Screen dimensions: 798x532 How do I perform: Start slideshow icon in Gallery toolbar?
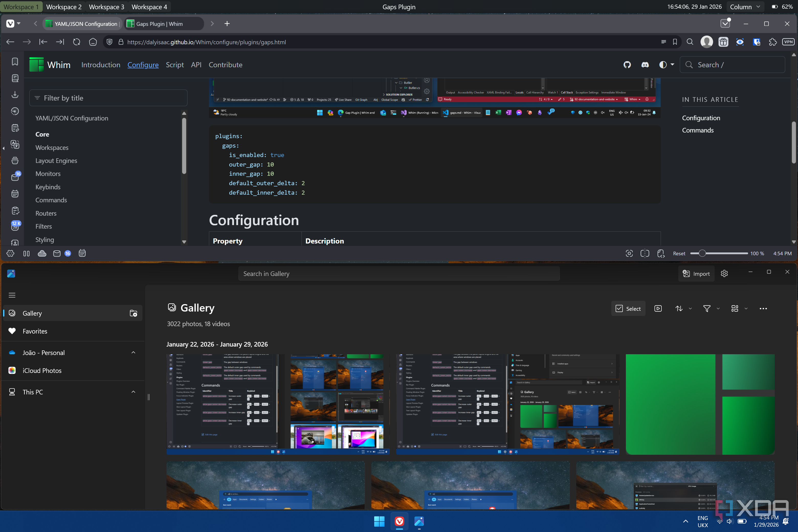click(x=658, y=308)
